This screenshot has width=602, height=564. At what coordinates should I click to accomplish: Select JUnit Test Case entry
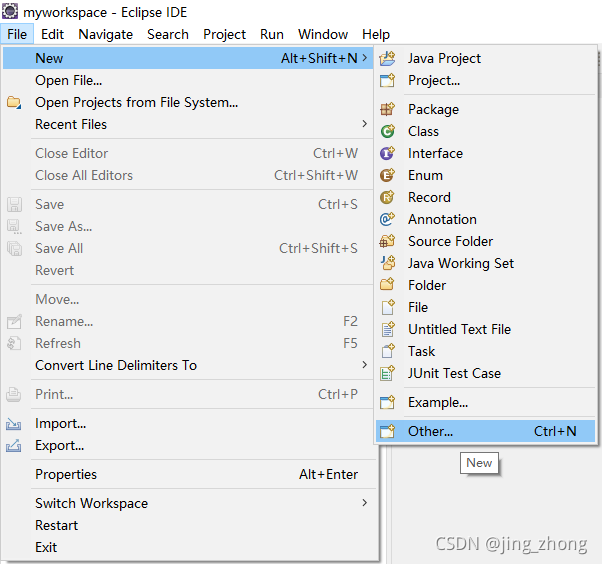point(485,373)
